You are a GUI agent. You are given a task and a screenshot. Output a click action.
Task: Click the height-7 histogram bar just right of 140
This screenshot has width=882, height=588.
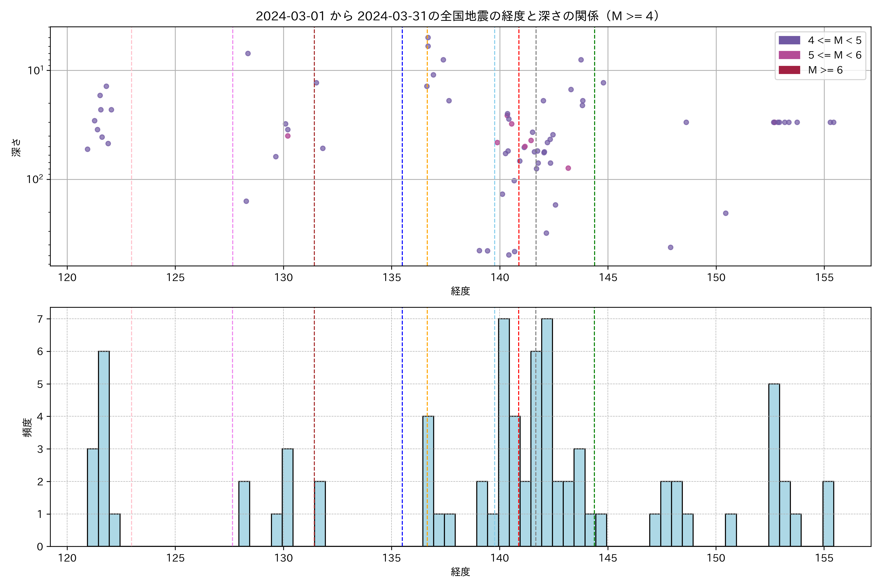(x=504, y=432)
